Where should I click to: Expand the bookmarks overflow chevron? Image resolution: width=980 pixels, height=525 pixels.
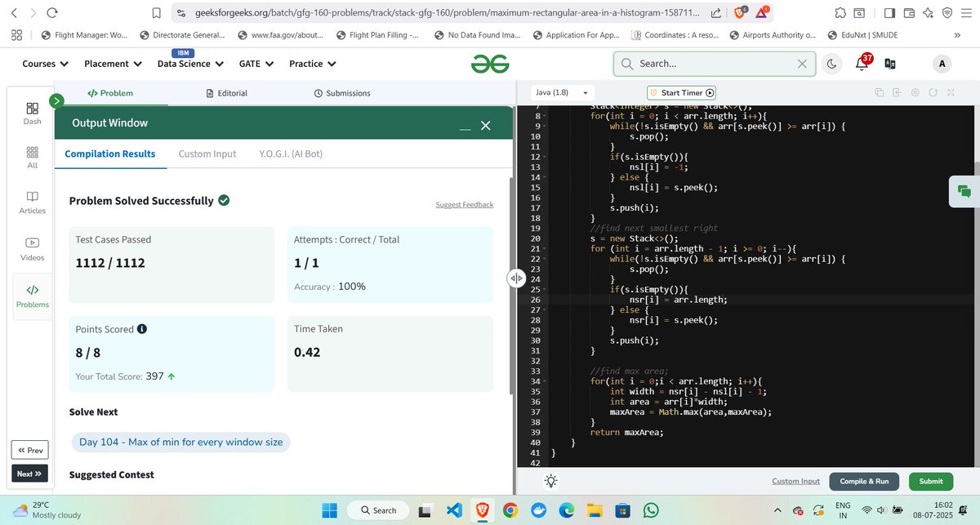[x=956, y=35]
